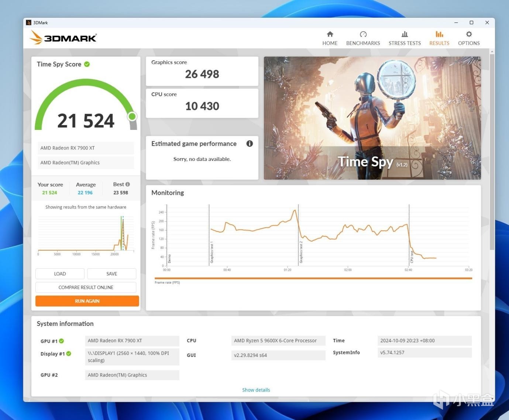Click the GUI version v2.29.8294 s64
Screen dimensions: 509x420
pyautogui.click(x=278, y=355)
